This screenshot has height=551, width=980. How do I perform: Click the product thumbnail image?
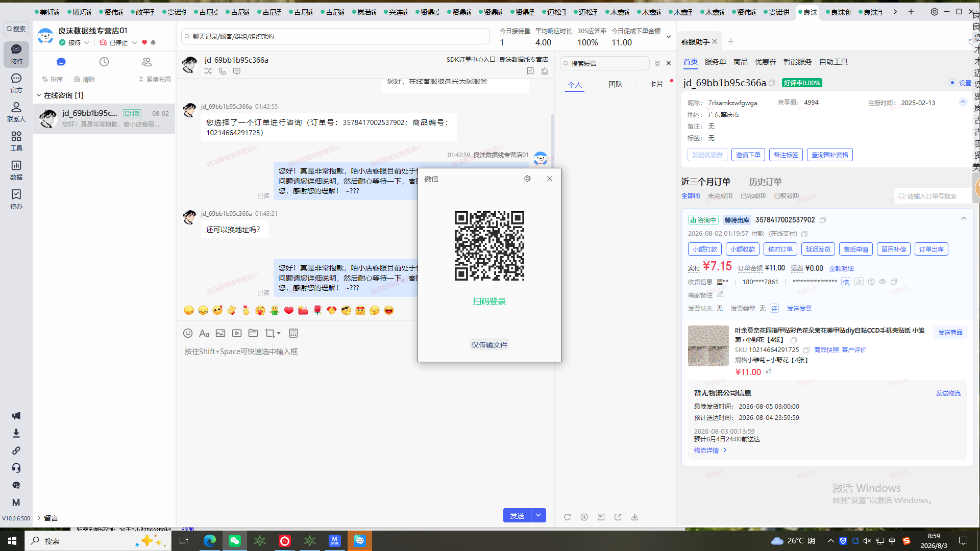coord(708,346)
